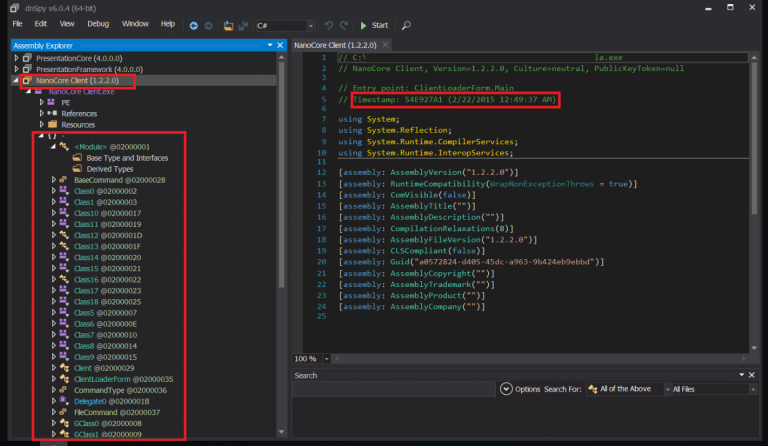768x446 pixels.
Task: Click the Search text input field
Action: tap(394, 389)
